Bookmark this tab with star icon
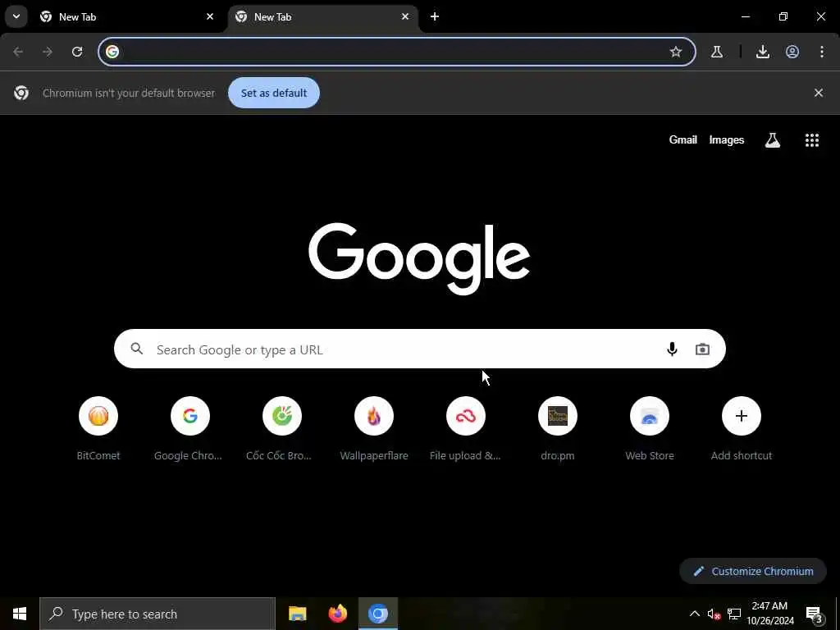Image resolution: width=840 pixels, height=630 pixels. pos(676,52)
